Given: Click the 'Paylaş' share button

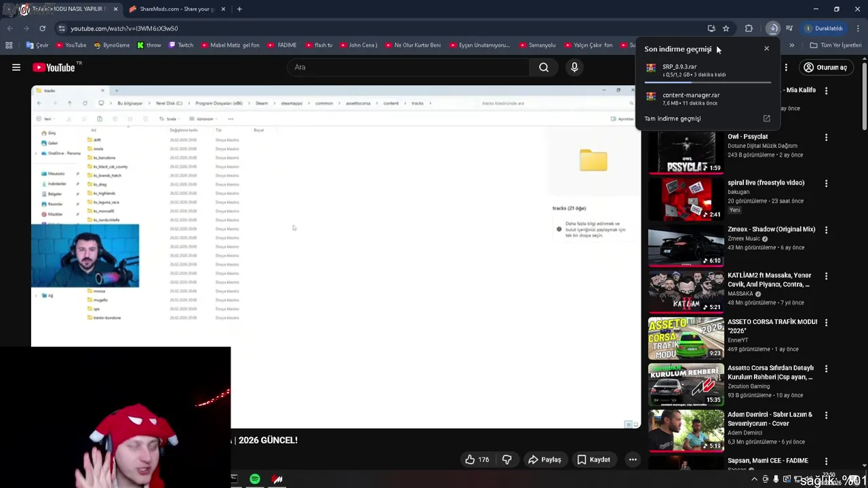Looking at the screenshot, I should [545, 460].
